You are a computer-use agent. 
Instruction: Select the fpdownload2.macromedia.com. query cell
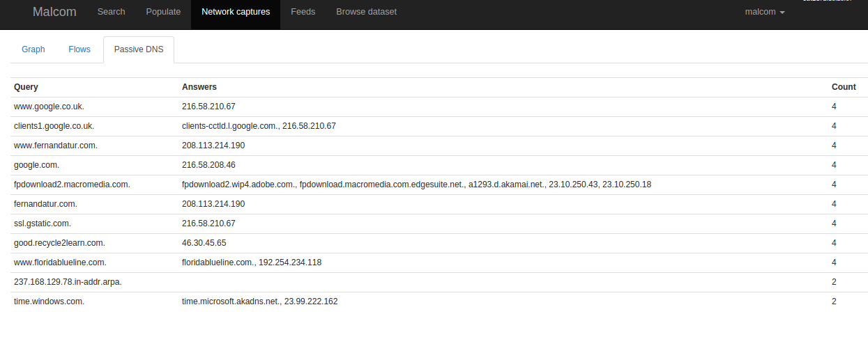(72, 185)
